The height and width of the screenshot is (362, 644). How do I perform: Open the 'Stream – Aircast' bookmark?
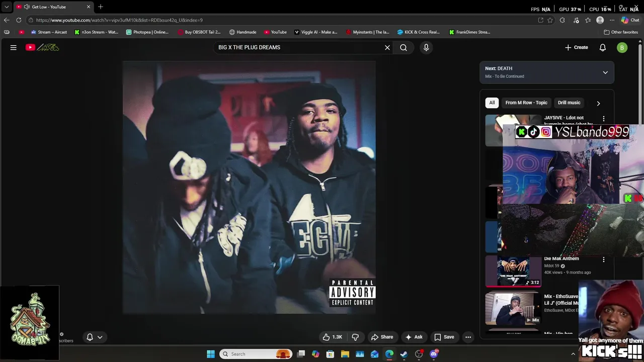tap(49, 32)
